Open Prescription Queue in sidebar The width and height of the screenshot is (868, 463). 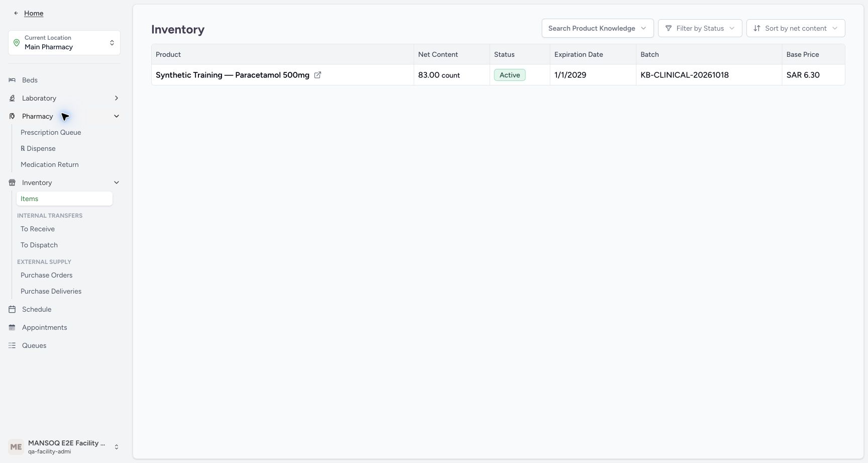(51, 132)
